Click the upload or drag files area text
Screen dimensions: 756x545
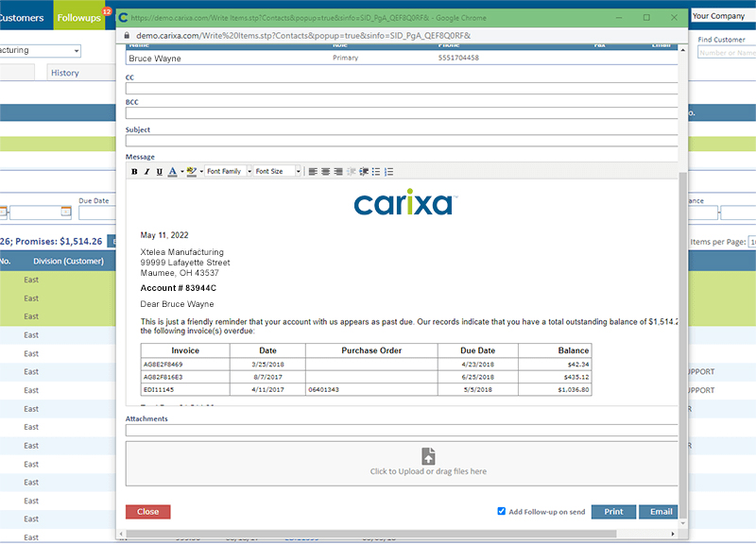(x=428, y=471)
